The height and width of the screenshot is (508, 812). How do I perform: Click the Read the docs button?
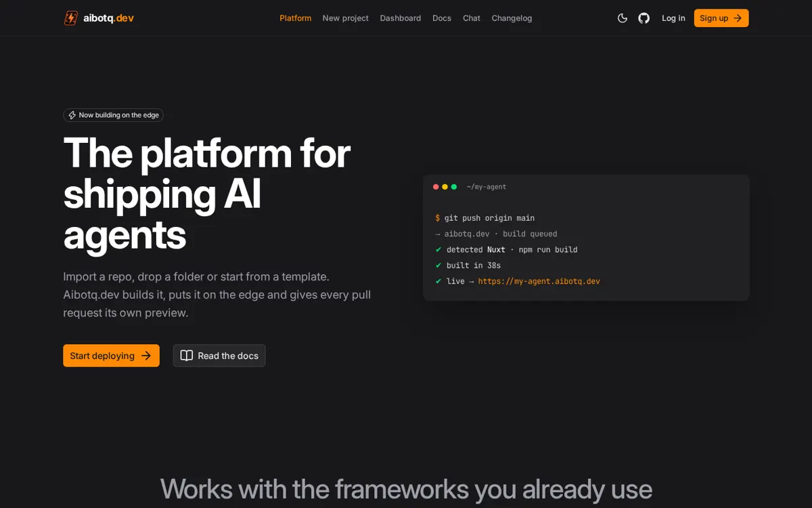pos(219,356)
